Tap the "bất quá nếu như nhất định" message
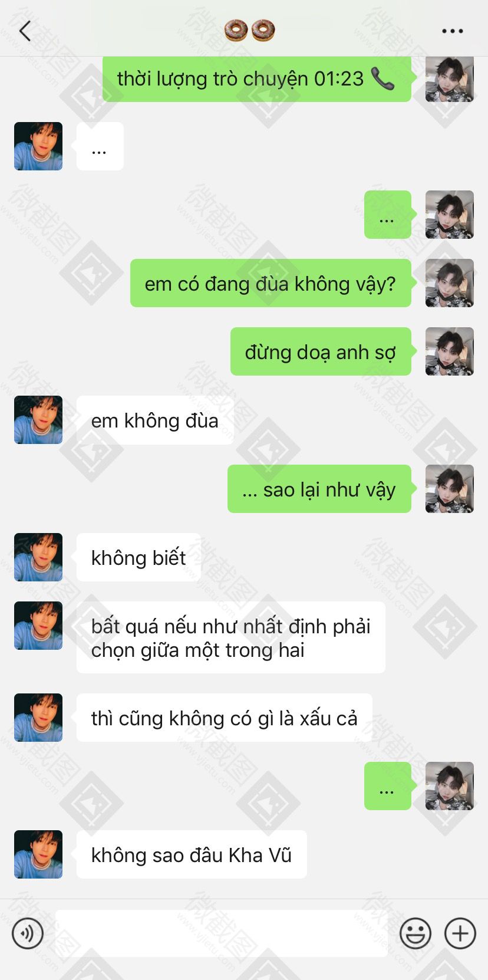 [231, 637]
